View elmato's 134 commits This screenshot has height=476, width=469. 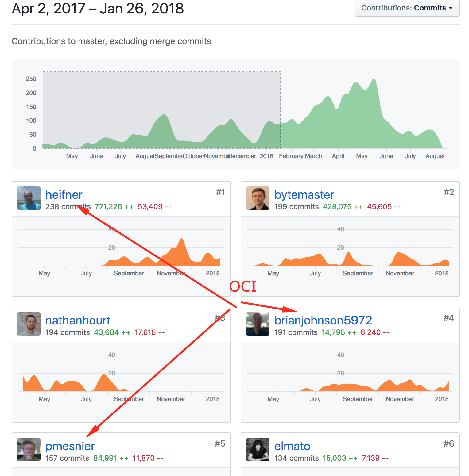click(297, 458)
